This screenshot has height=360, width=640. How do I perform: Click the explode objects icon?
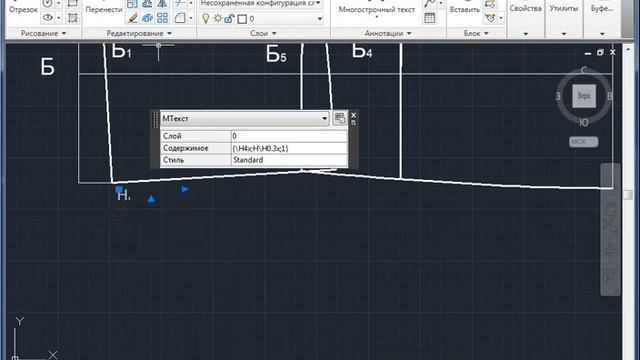point(147,18)
